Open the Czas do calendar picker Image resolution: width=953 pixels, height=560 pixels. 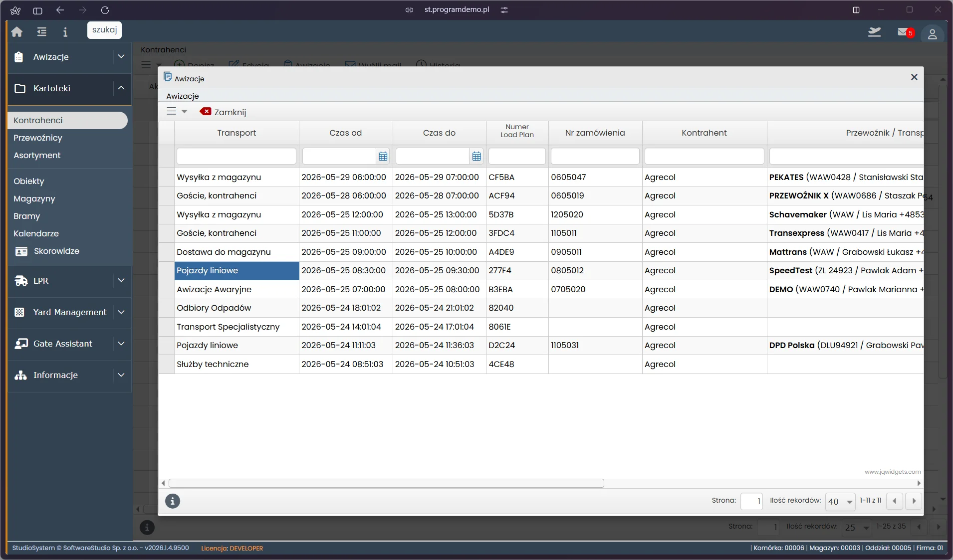(476, 156)
